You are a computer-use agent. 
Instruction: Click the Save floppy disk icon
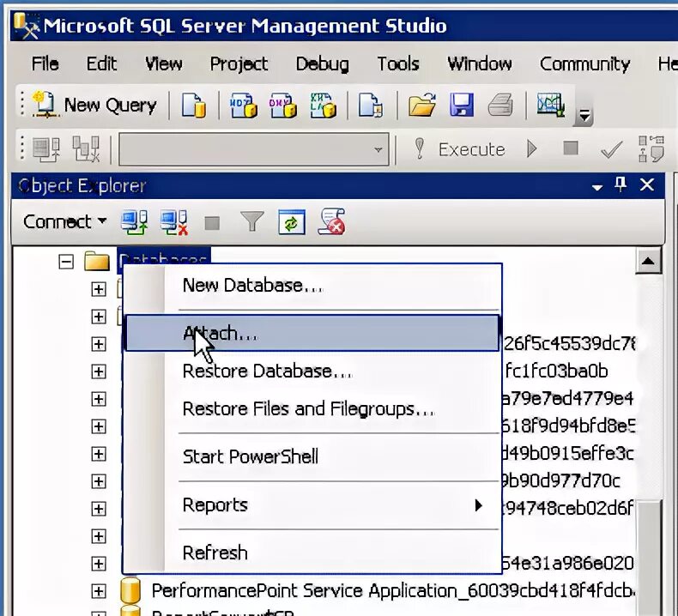tap(462, 105)
